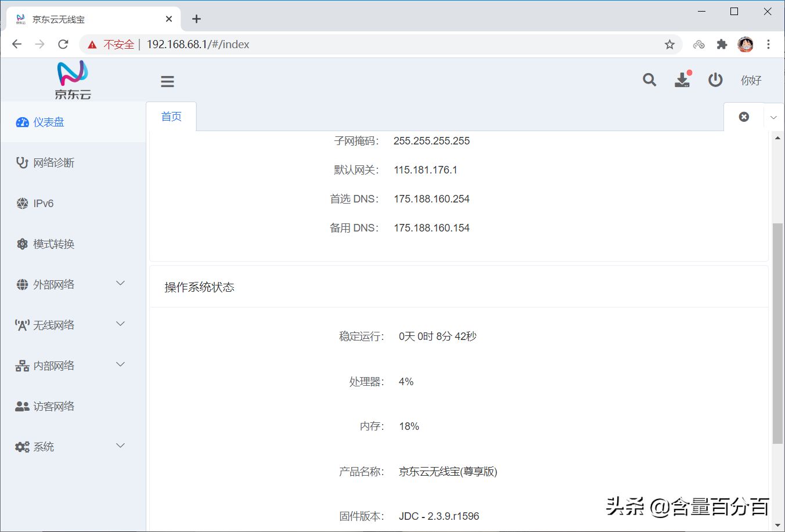Expand the 系统 menu chevron

(x=121, y=446)
